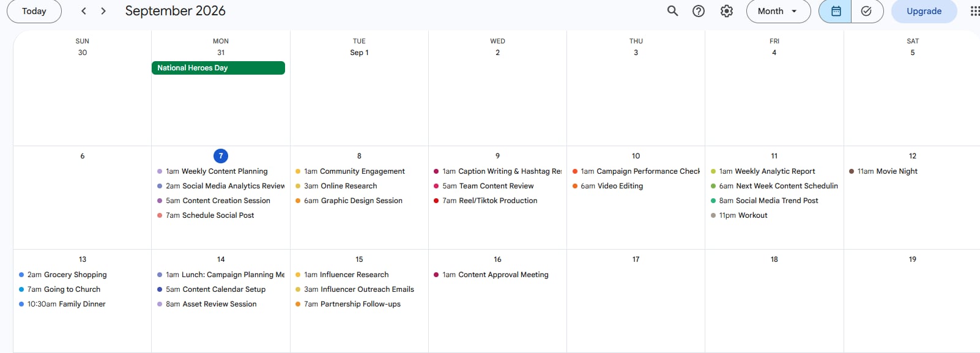Switch to the tasks checkmark view
The width and height of the screenshot is (980, 353).
click(867, 11)
